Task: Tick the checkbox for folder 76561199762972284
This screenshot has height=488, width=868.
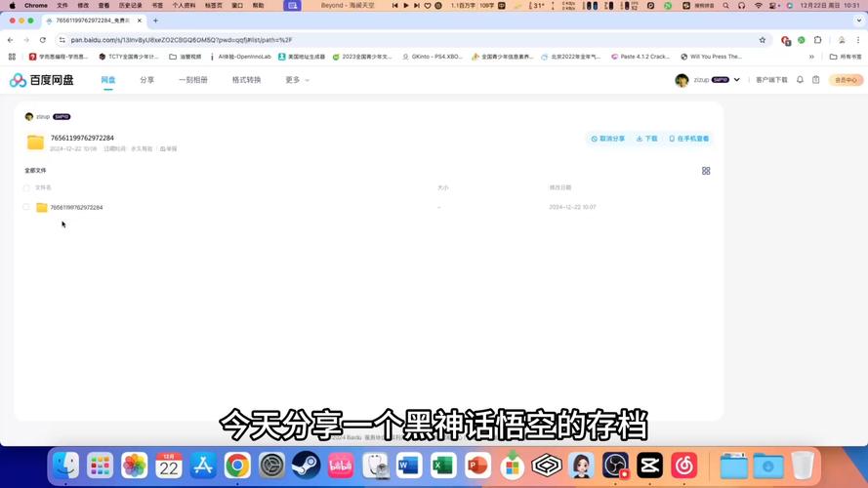Action: (x=26, y=207)
